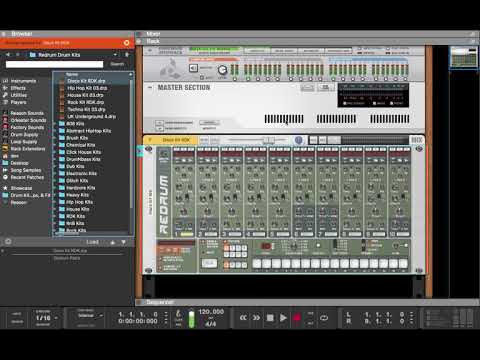Image resolution: width=480 pixels, height=360 pixels.
Task: Click the Search button in browser
Action: tap(117, 64)
